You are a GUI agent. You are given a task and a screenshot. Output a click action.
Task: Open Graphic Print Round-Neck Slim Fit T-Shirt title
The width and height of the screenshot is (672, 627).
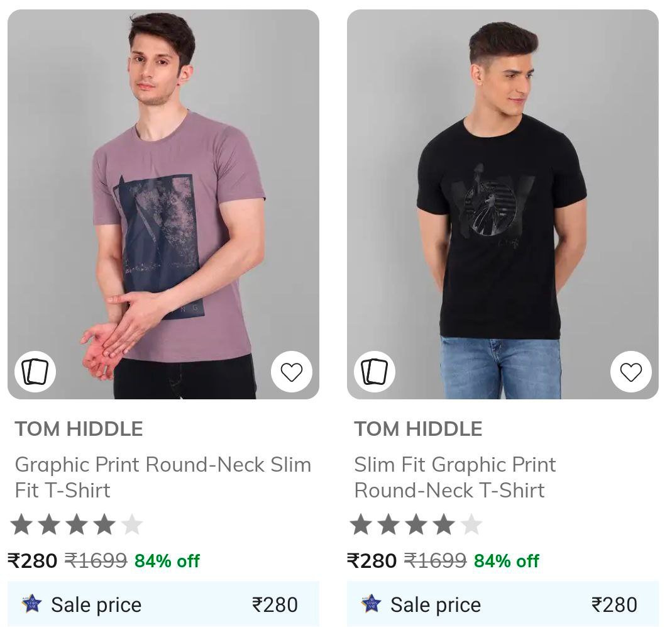pos(163,477)
